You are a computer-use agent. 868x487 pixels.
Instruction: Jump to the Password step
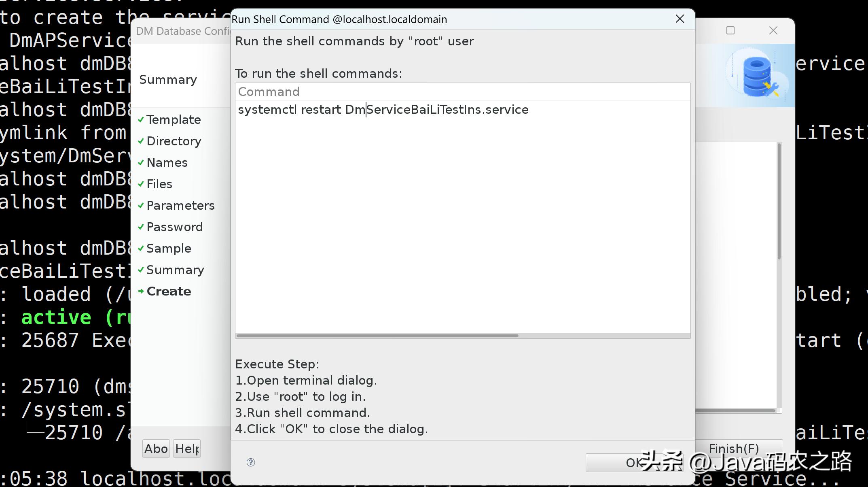(x=174, y=227)
